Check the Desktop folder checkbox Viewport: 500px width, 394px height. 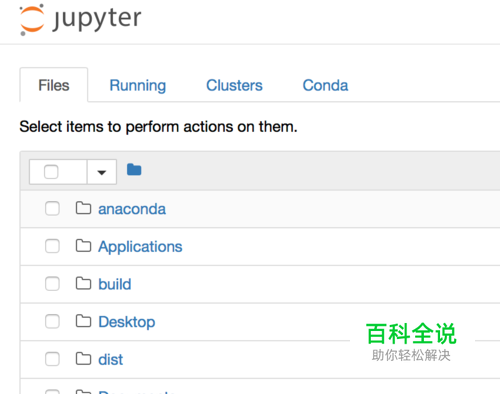pos(52,322)
